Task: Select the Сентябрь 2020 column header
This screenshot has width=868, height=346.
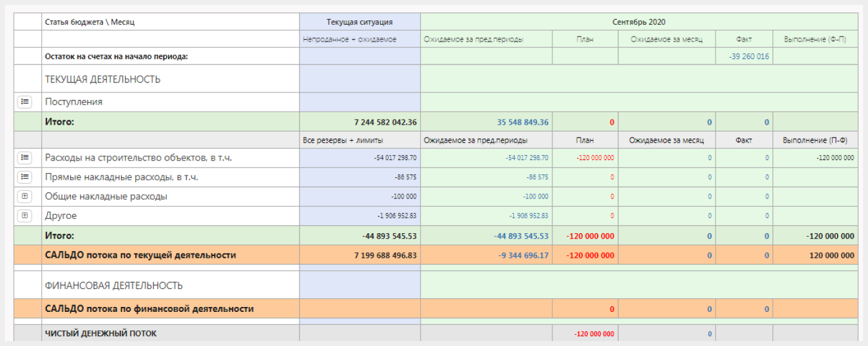Action: coord(639,22)
